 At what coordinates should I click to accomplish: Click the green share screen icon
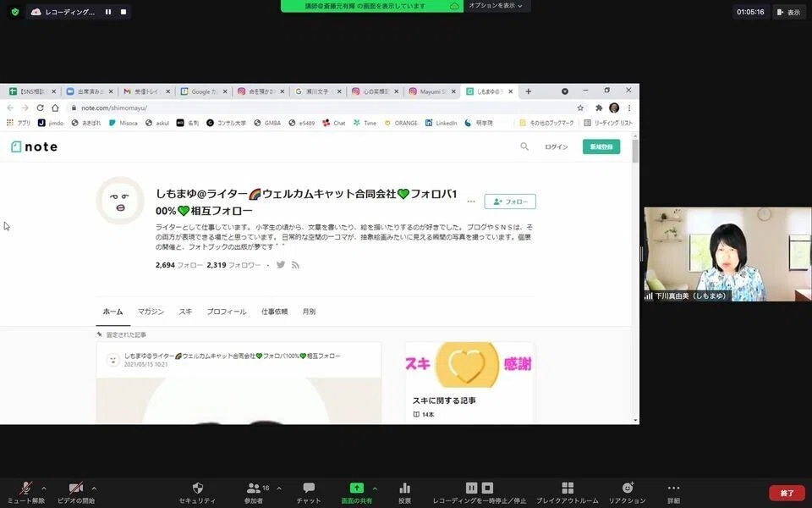356,488
